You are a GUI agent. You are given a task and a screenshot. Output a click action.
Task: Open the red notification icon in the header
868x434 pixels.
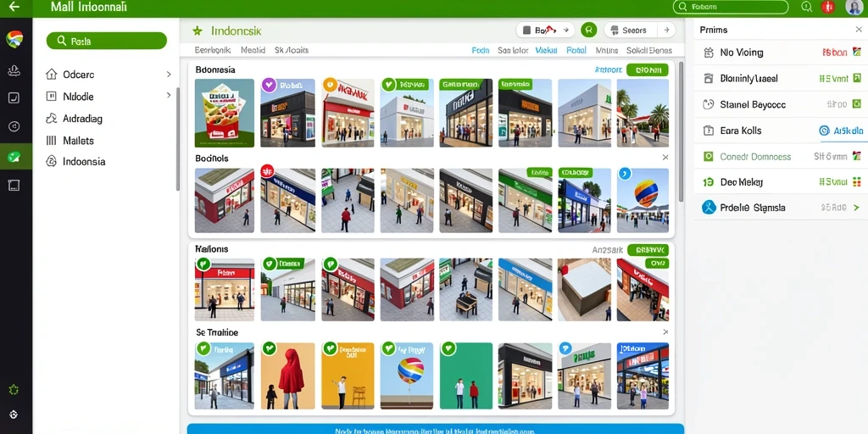tap(828, 7)
